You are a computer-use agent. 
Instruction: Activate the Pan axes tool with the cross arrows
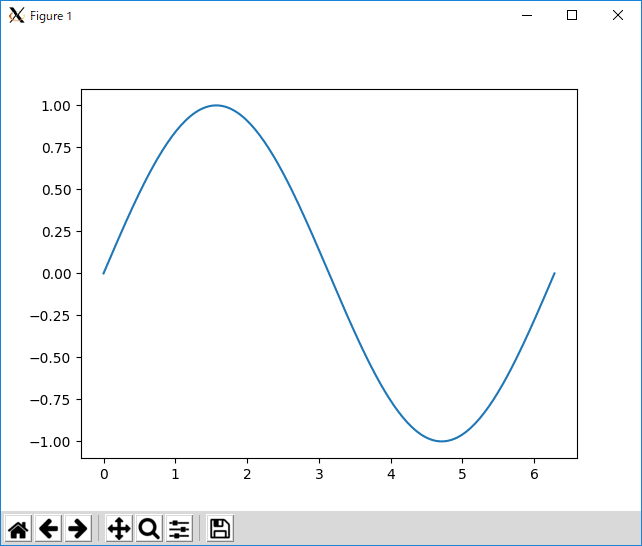click(119, 528)
